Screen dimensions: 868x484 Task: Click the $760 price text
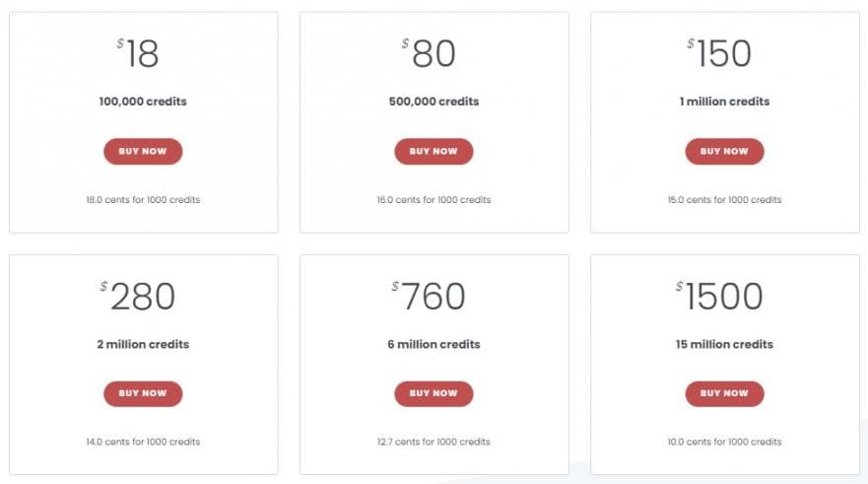[x=430, y=297]
